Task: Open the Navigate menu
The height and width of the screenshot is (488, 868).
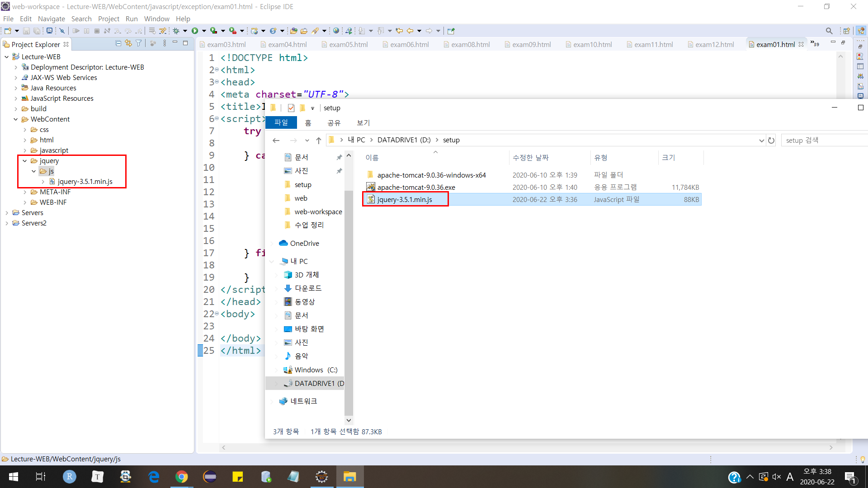Action: [51, 19]
